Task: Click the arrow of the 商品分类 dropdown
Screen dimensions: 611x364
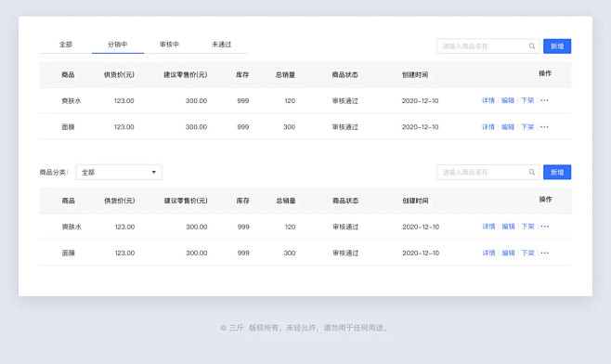Action: [154, 172]
